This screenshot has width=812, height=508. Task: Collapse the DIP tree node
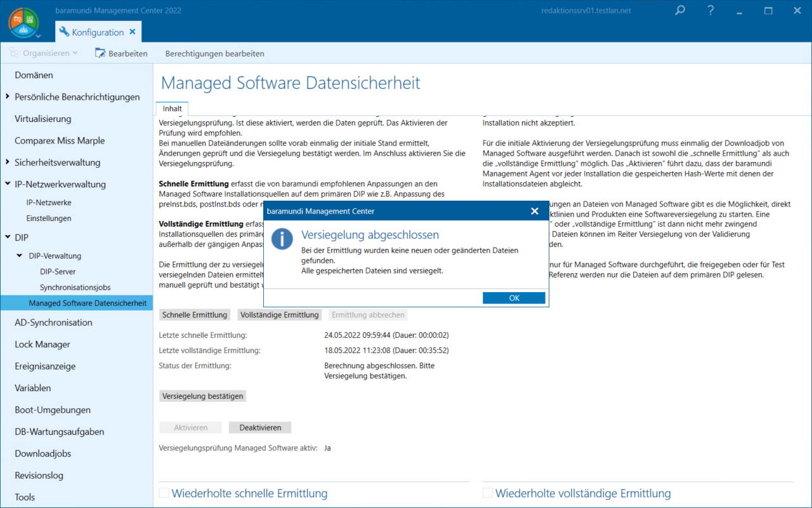[x=7, y=237]
